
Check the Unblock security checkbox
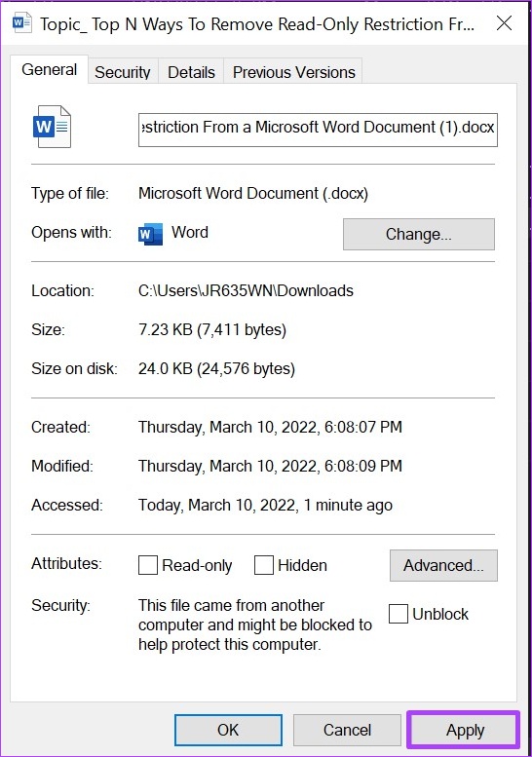pyautogui.click(x=399, y=614)
